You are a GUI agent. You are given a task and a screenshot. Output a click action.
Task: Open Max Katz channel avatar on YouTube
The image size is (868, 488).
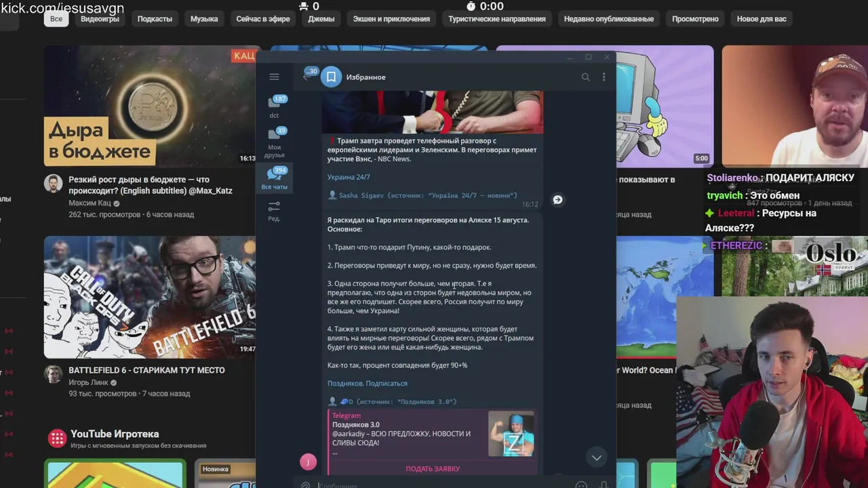[54, 183]
